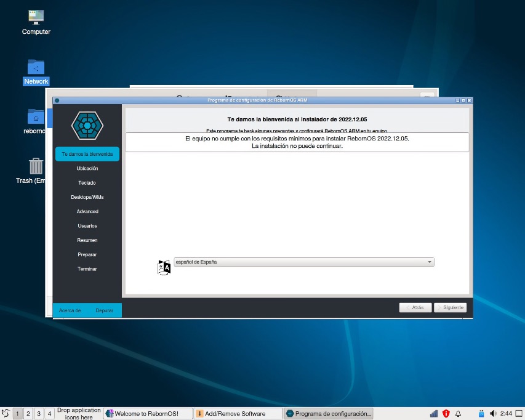The image size is (525, 420).
Task: Click Programa de configuración taskbar entry
Action: click(329, 414)
